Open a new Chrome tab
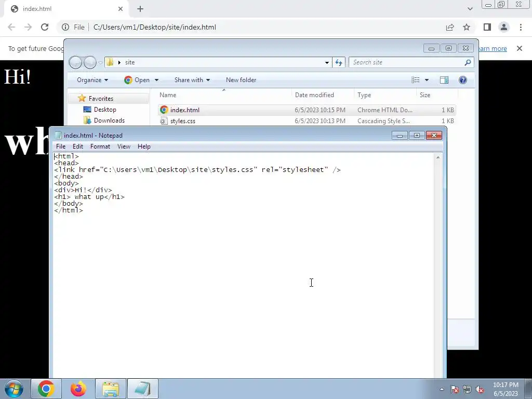 (x=140, y=9)
